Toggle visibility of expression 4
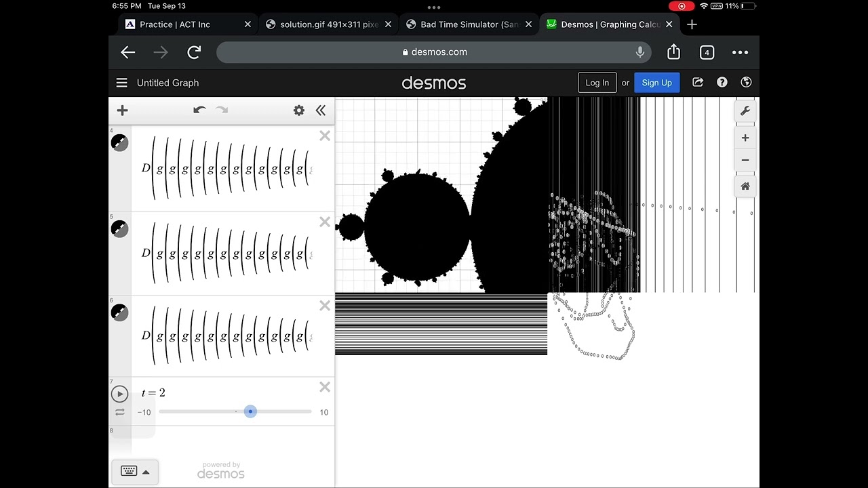 [x=119, y=142]
